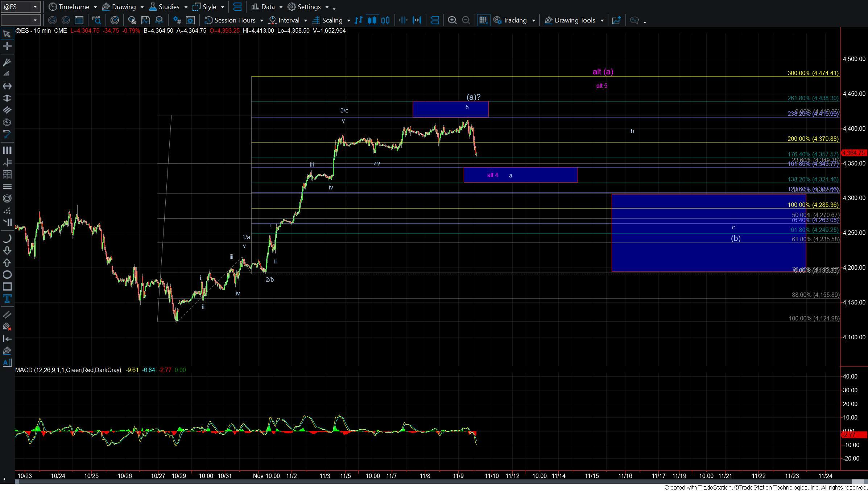Click the add chart analysis icon

click(616, 20)
